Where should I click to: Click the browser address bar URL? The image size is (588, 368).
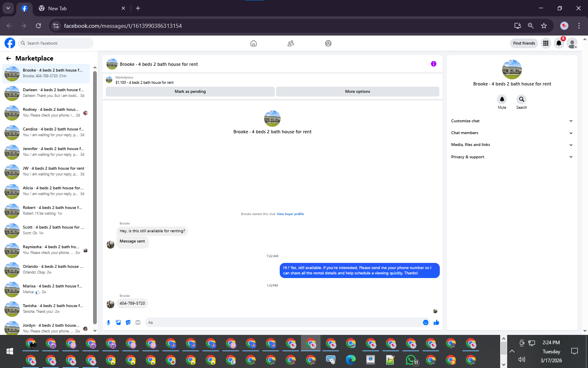pyautogui.click(x=123, y=26)
